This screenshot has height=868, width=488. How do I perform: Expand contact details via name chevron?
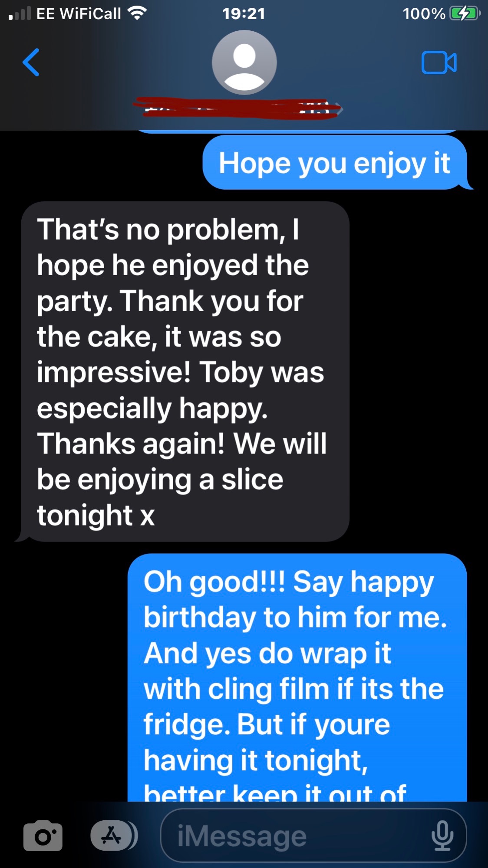(x=340, y=109)
